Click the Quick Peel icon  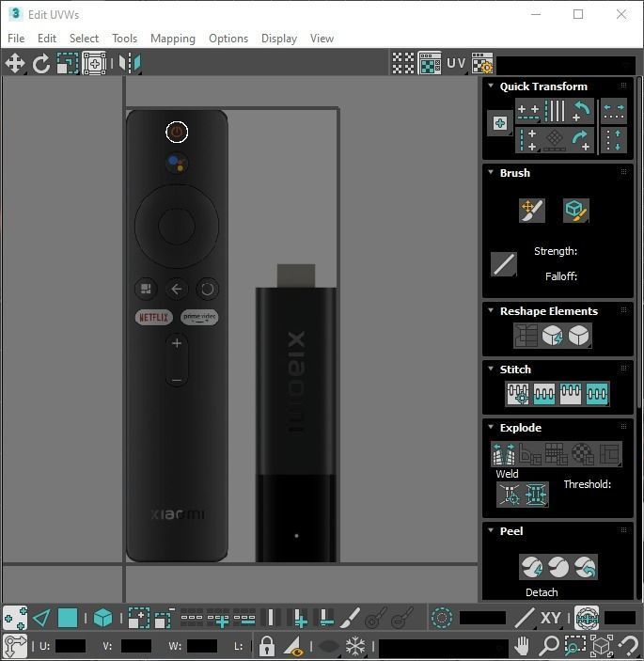pyautogui.click(x=532, y=567)
